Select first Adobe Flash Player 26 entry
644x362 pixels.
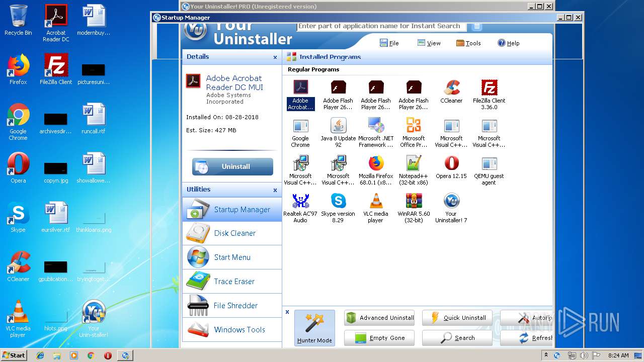click(338, 95)
